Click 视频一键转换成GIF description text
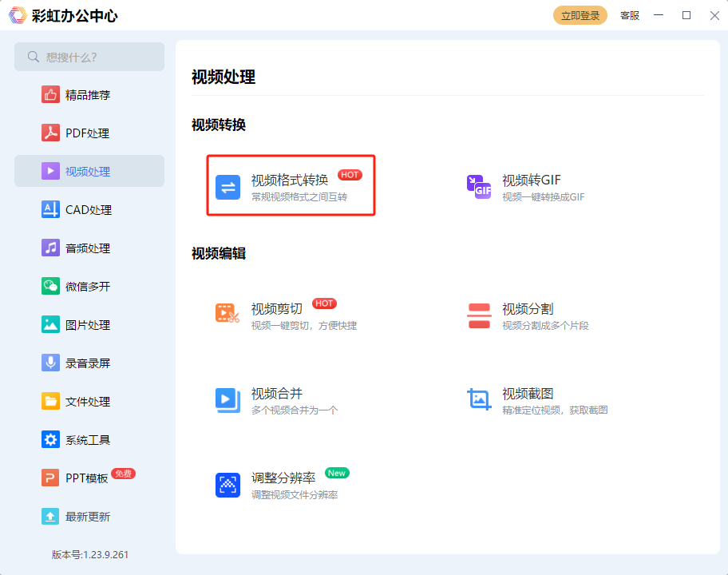The height and width of the screenshot is (575, 728). tap(544, 197)
